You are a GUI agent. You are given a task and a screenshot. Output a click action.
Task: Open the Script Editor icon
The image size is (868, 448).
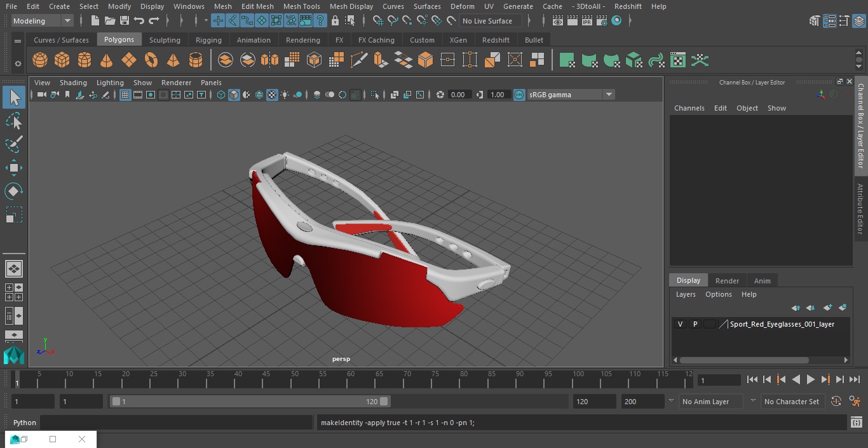pyautogui.click(x=857, y=423)
